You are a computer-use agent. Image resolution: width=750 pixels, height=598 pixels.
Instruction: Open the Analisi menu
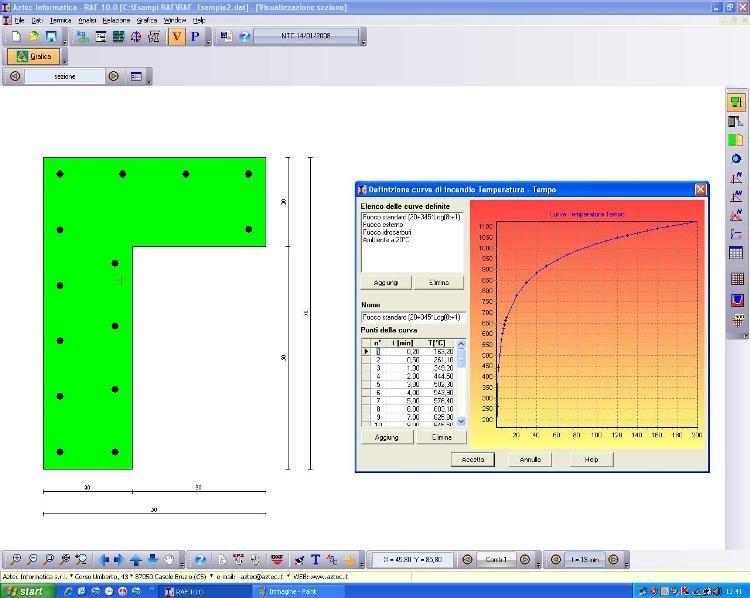87,20
